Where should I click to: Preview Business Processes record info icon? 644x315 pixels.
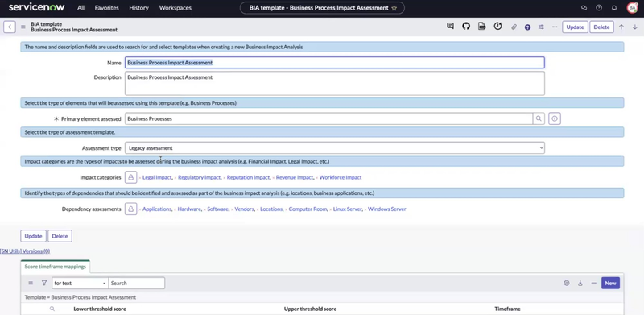tap(555, 119)
